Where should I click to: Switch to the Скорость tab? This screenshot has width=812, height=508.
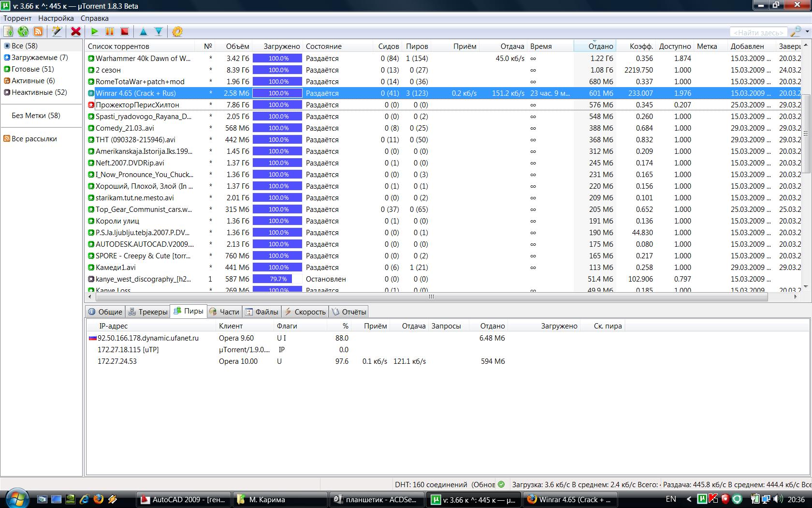[305, 312]
